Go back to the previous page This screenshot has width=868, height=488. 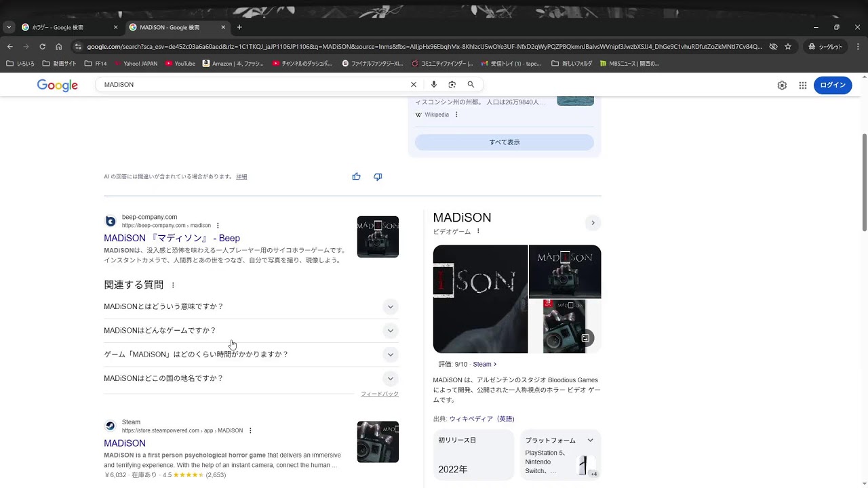pos(9,47)
